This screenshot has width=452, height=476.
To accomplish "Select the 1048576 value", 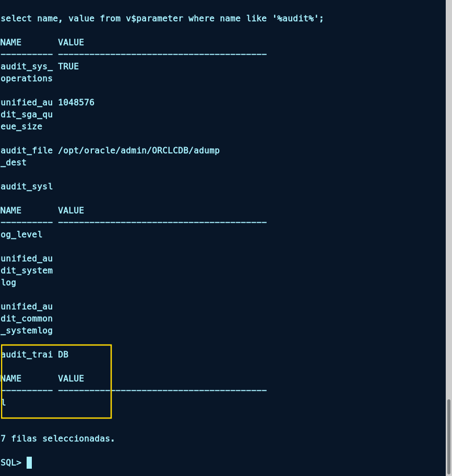I will pos(76,102).
